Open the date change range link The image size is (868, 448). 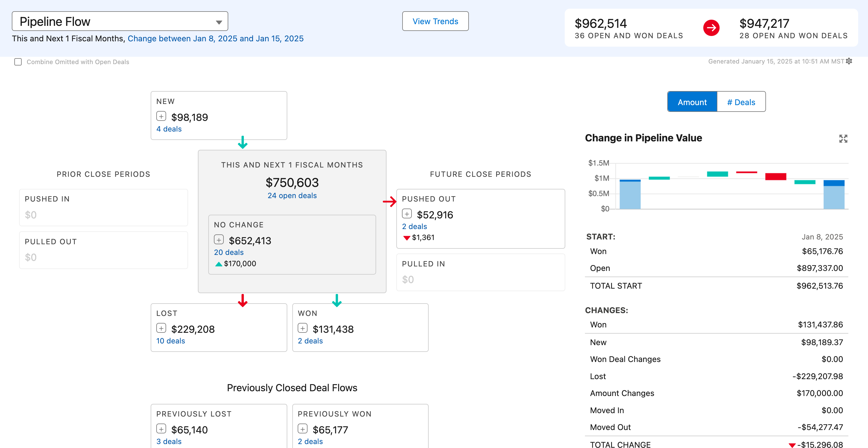(x=215, y=39)
